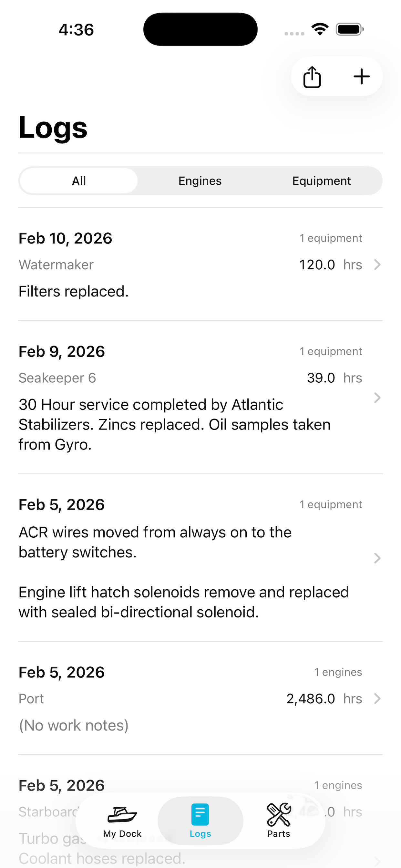The height and width of the screenshot is (868, 401).
Task: Expand Watermaker log entry chevron
Action: 377,265
